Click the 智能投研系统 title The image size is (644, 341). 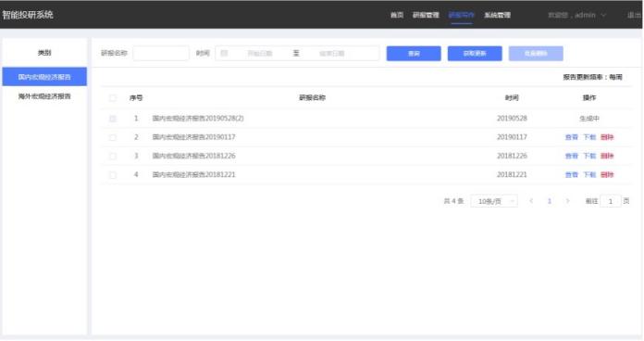pyautogui.click(x=28, y=15)
